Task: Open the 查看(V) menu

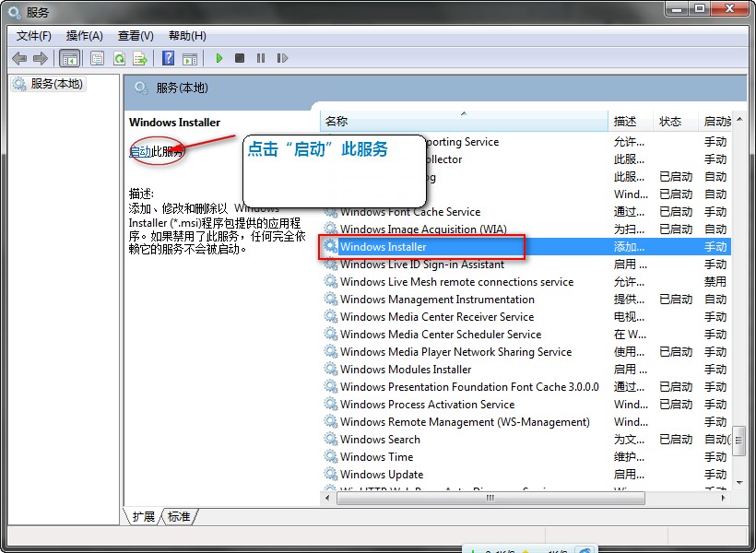Action: click(x=136, y=35)
